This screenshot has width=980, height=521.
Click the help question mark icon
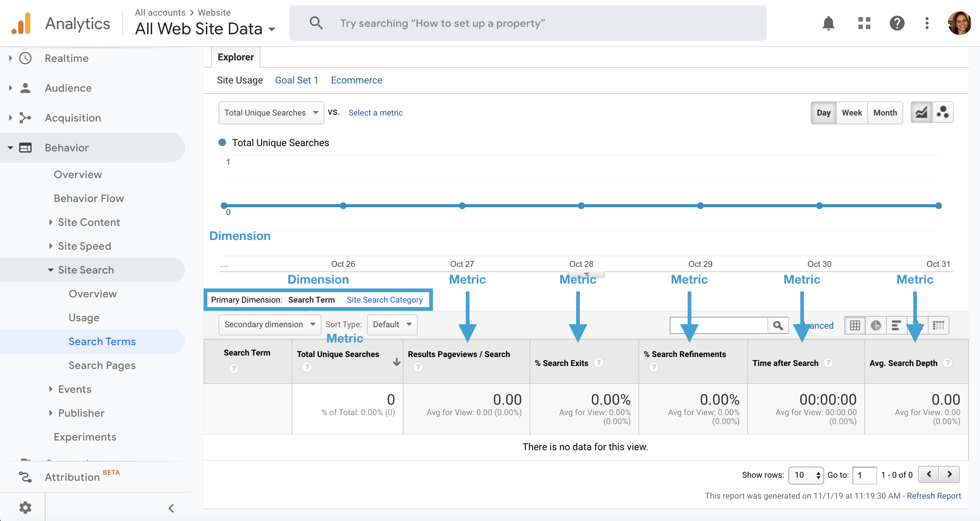897,23
